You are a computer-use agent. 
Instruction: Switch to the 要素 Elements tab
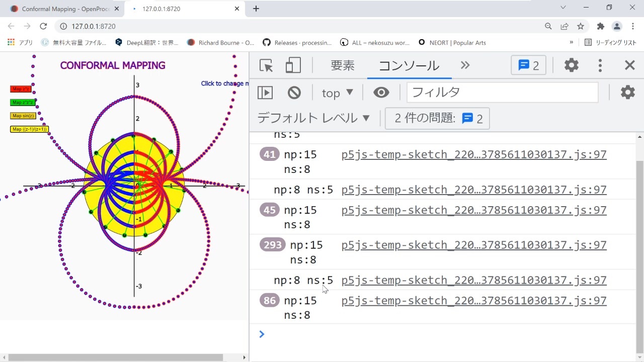pos(342,65)
